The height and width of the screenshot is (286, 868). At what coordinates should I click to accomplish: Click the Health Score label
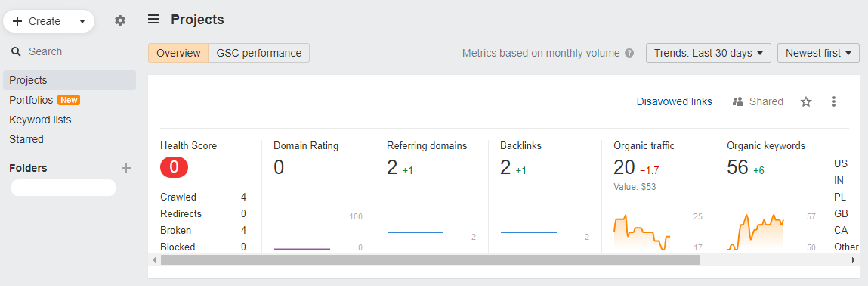pos(189,146)
